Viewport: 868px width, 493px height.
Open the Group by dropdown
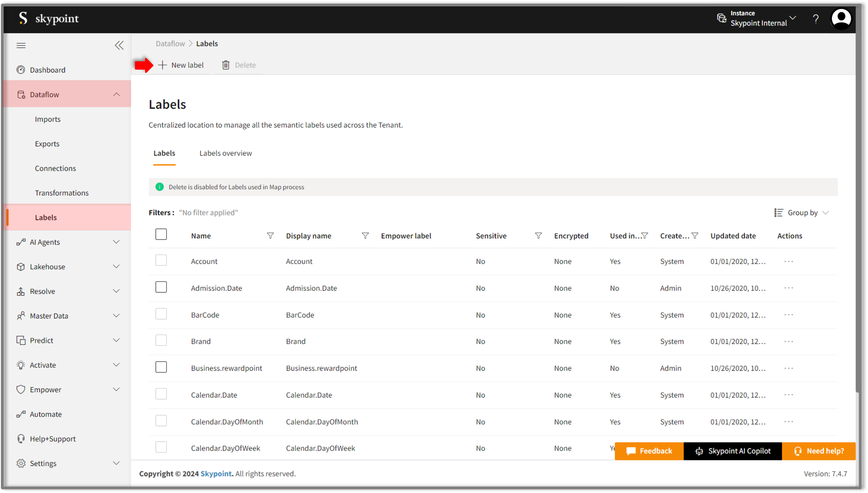pyautogui.click(x=802, y=213)
